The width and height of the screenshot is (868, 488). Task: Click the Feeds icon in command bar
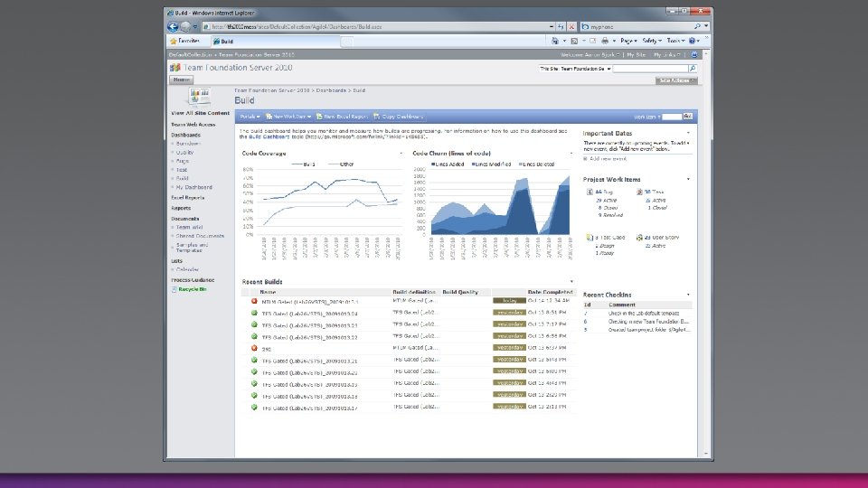[x=574, y=41]
